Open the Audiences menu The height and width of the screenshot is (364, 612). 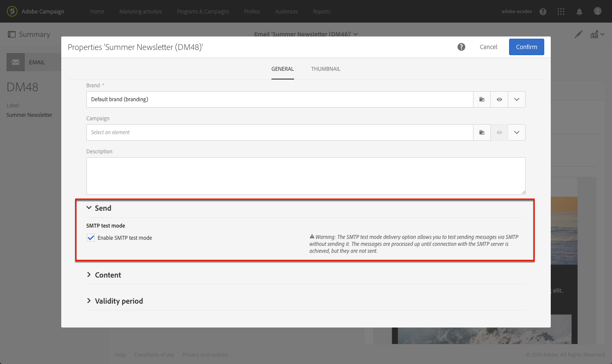tap(287, 11)
